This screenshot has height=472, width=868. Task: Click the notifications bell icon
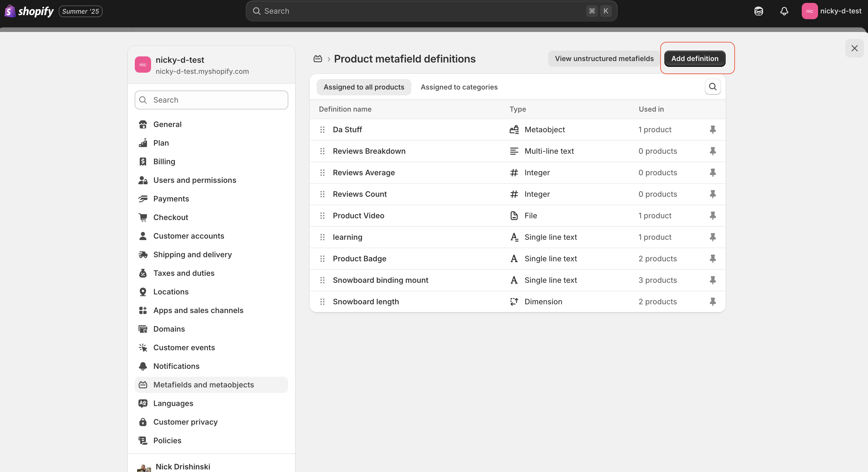[x=784, y=11]
